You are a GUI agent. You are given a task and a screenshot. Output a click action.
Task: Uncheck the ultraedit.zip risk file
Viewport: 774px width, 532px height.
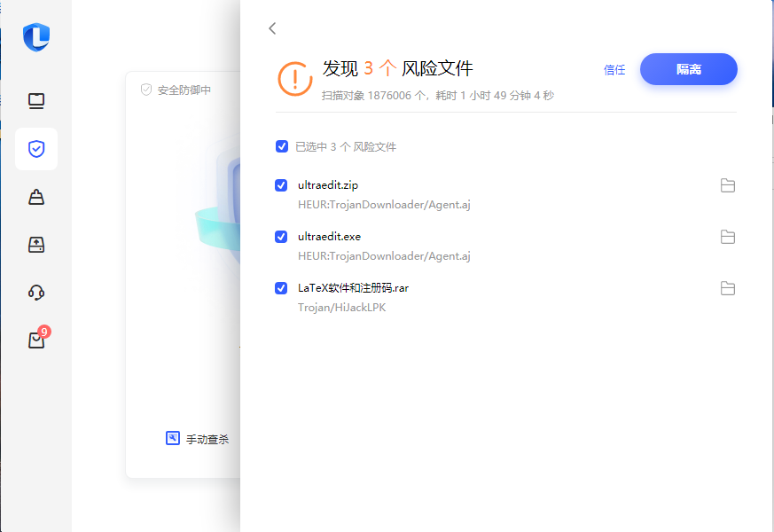coord(281,185)
